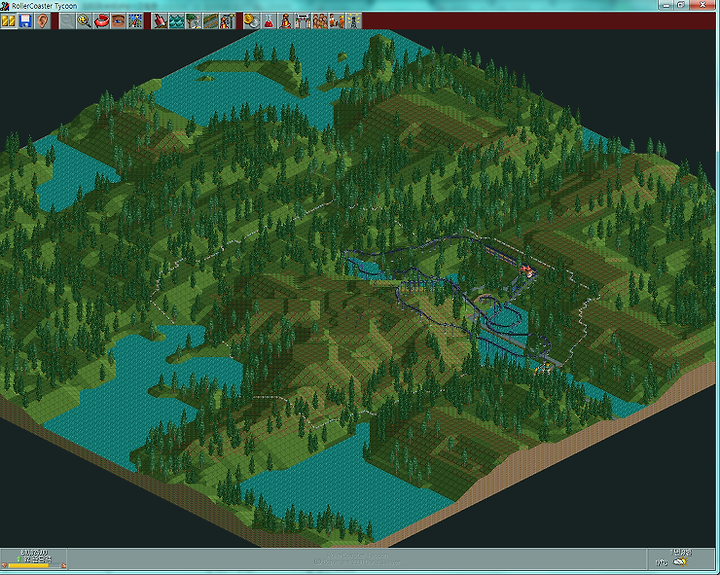Click the guest count status panel
This screenshot has width=720, height=575.
pos(34,559)
